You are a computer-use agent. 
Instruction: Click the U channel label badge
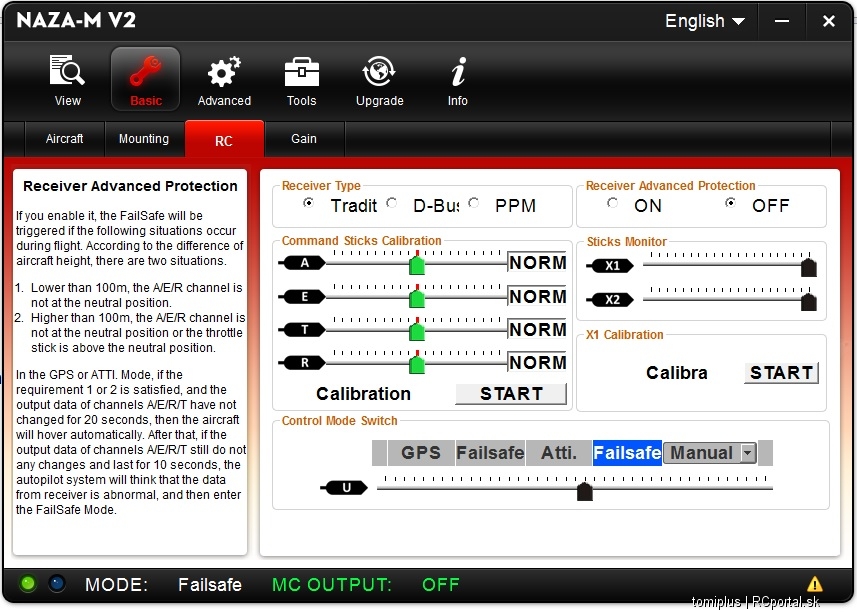pos(345,487)
